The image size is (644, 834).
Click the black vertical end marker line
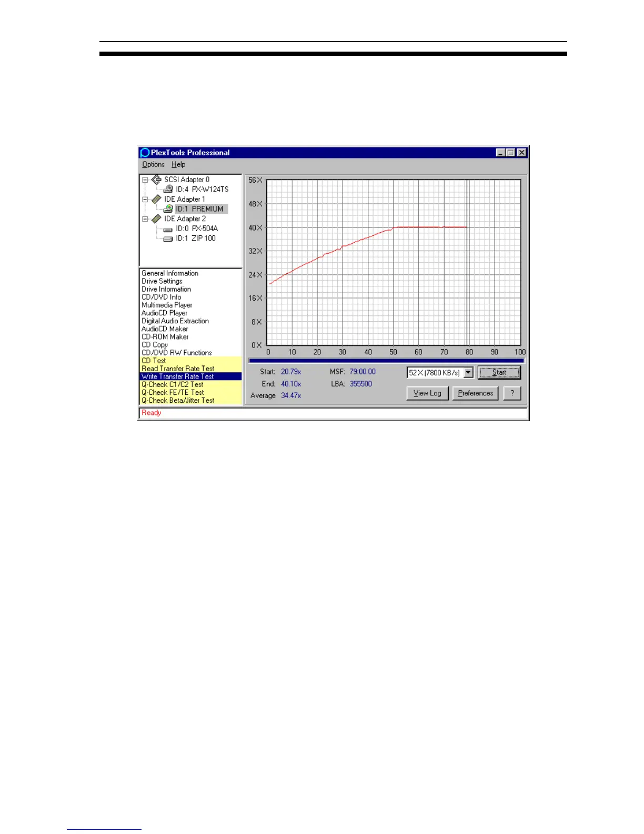467,262
